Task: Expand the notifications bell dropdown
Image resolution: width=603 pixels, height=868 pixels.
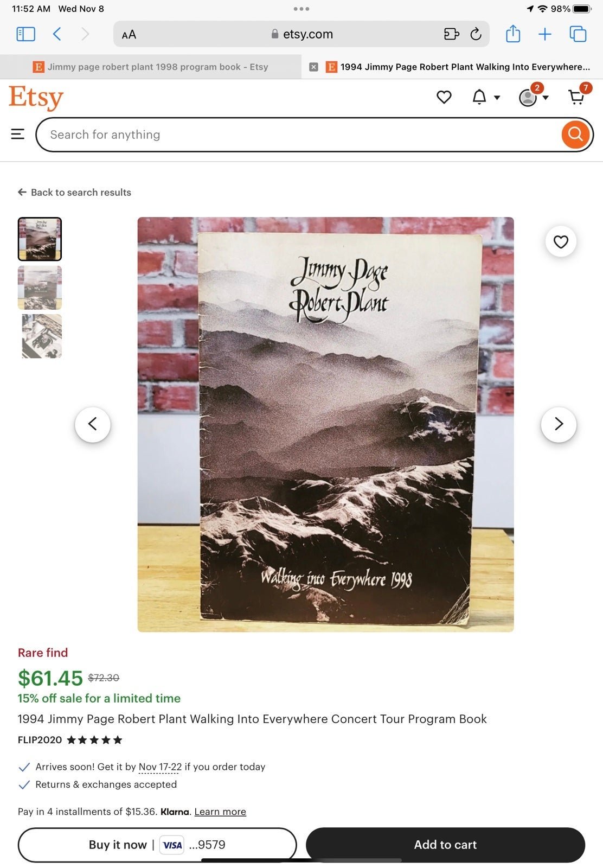Action: tap(485, 97)
